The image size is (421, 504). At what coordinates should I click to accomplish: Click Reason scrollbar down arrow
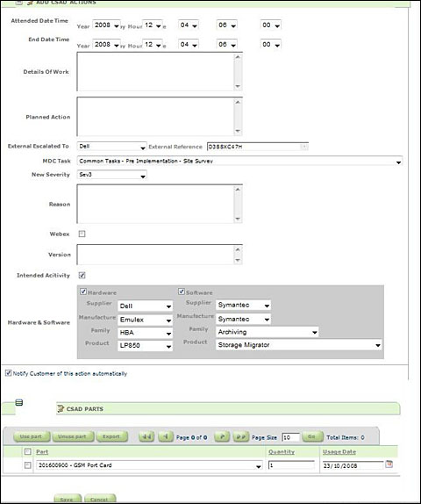238,219
